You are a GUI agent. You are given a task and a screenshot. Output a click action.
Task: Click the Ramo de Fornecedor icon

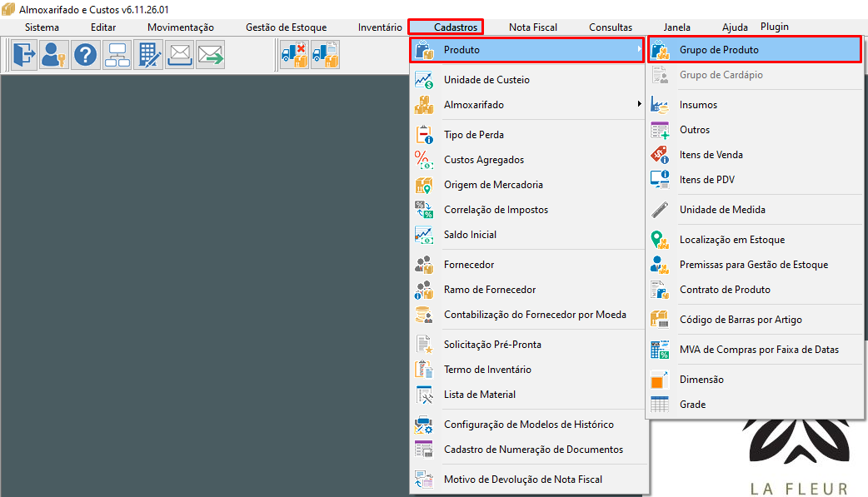(424, 290)
